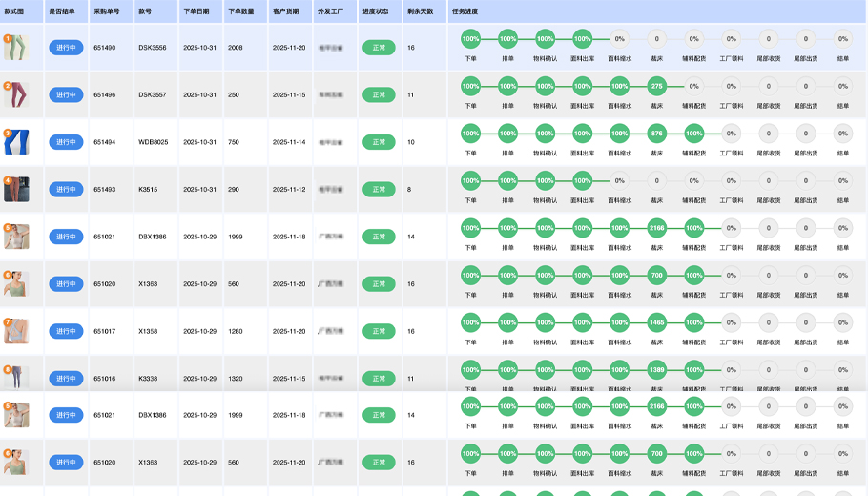Click the 275 裁床 node for order 651496
Image resolution: width=868 pixels, height=496 pixels.
(x=656, y=86)
